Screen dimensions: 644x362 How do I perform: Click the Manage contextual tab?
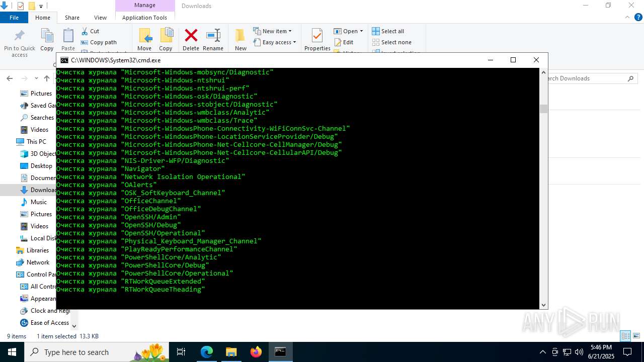145,6
